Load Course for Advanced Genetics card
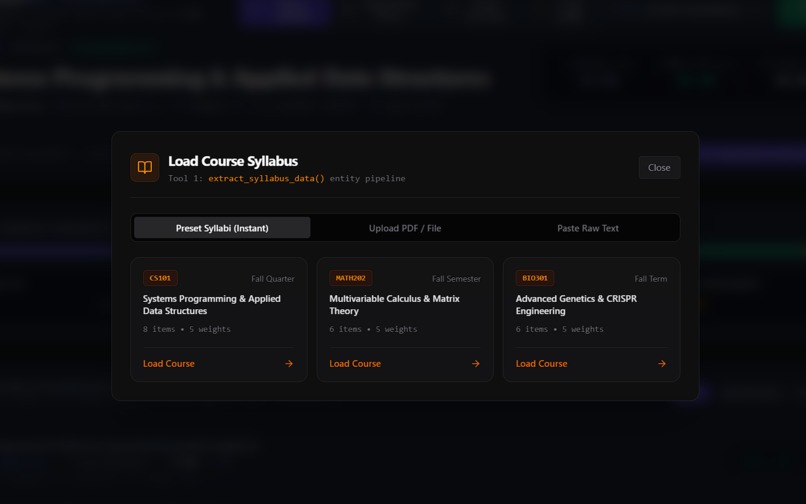 click(541, 364)
